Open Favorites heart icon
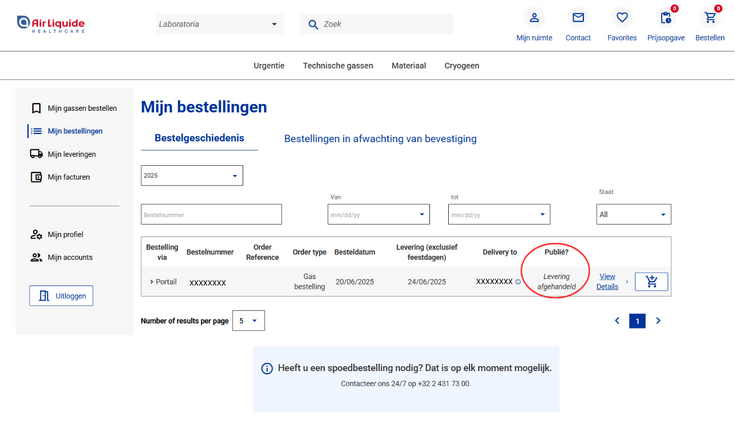This screenshot has width=735, height=428. point(622,18)
